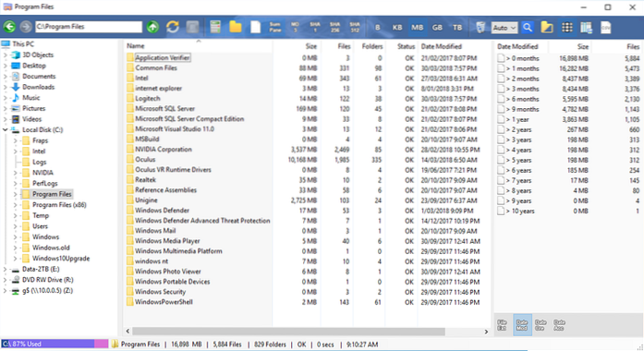Switch size units to B

point(378,28)
